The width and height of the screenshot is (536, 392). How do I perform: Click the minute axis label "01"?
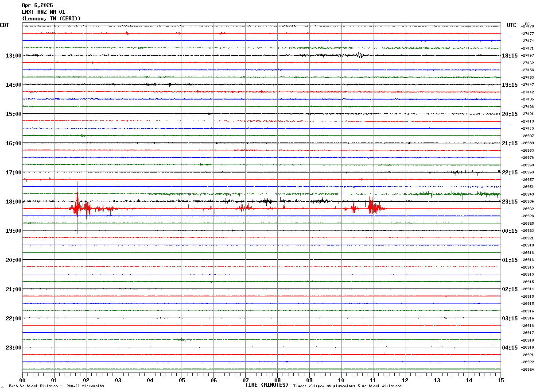click(x=54, y=380)
